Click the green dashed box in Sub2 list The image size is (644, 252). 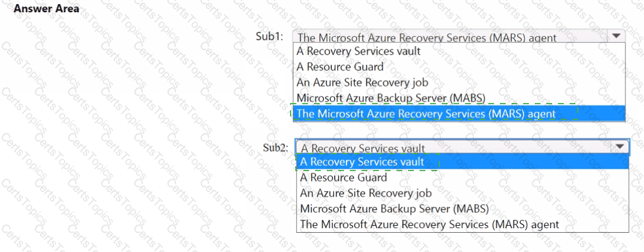(367, 162)
